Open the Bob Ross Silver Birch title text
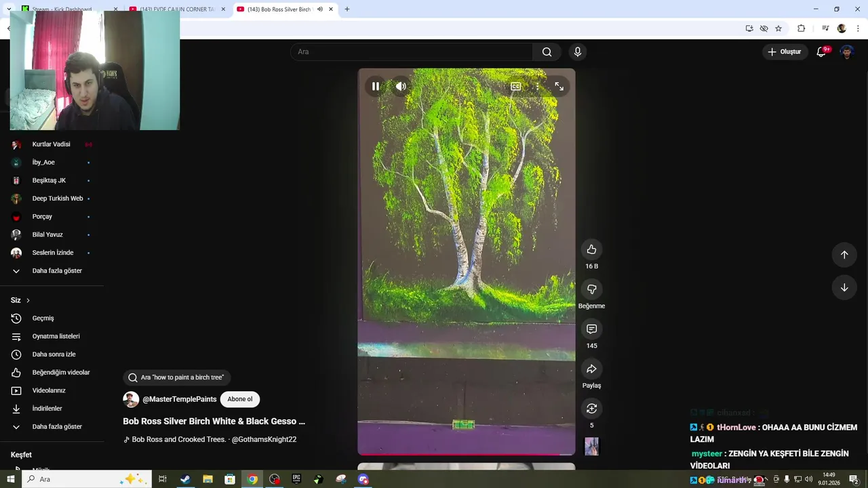Image resolution: width=868 pixels, height=488 pixels. [x=214, y=421]
